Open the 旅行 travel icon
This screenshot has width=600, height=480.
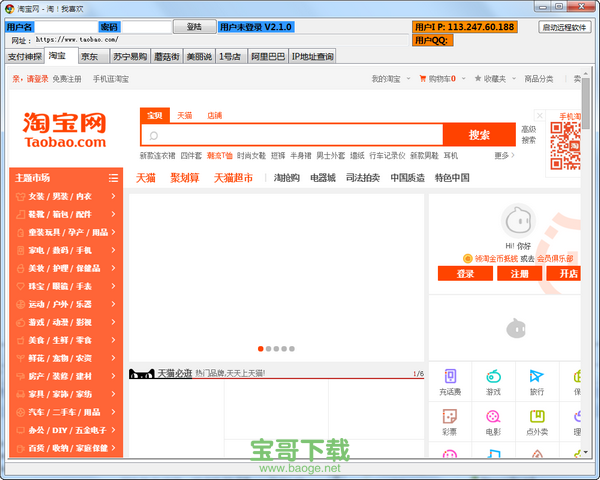pyautogui.click(x=536, y=376)
